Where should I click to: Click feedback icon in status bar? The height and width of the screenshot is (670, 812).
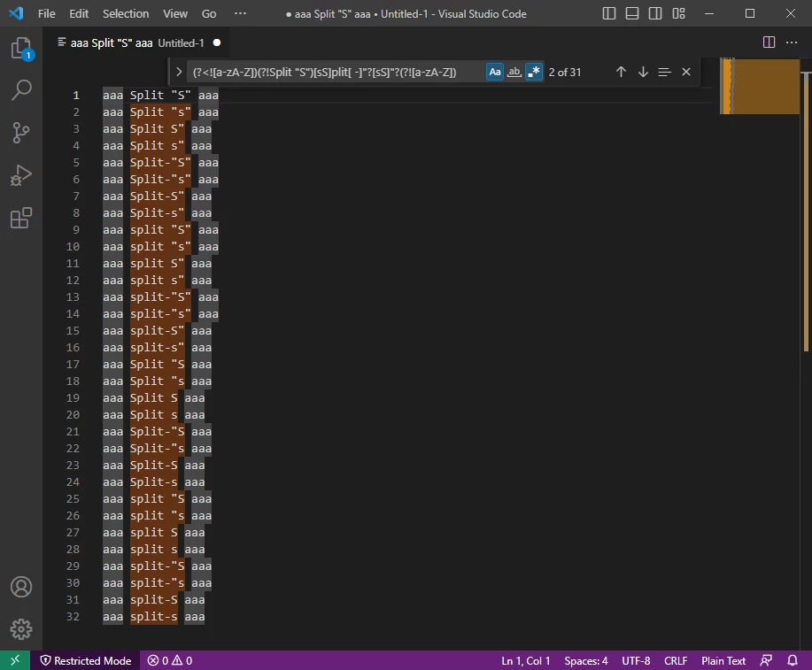tap(766, 660)
